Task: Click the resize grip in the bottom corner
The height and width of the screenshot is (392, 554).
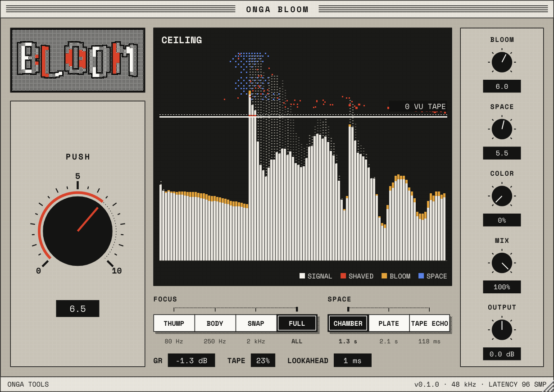Action: point(548,386)
